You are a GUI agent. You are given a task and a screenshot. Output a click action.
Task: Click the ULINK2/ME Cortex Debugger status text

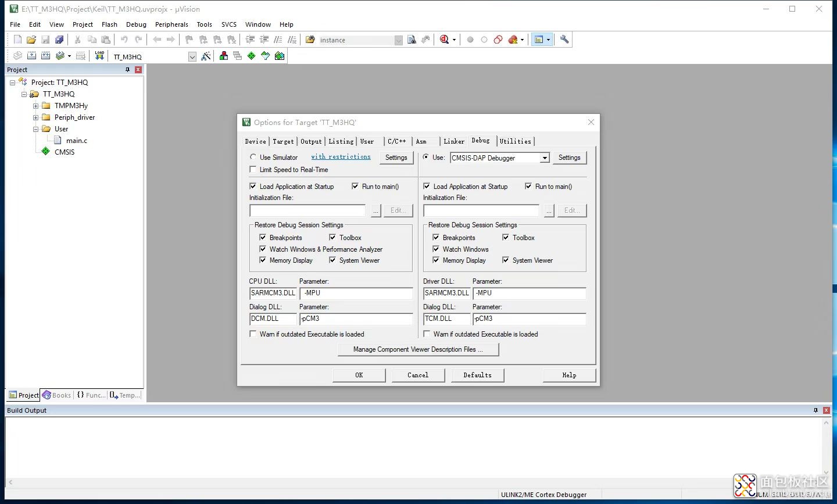tap(544, 495)
